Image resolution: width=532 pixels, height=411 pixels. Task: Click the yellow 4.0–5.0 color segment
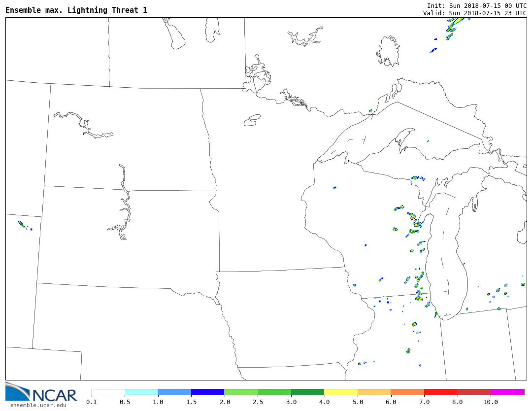(341, 392)
